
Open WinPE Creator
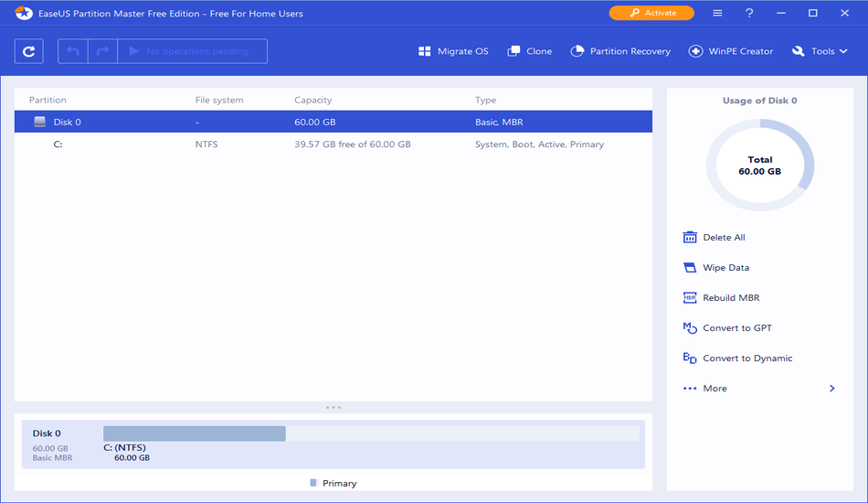click(x=731, y=51)
